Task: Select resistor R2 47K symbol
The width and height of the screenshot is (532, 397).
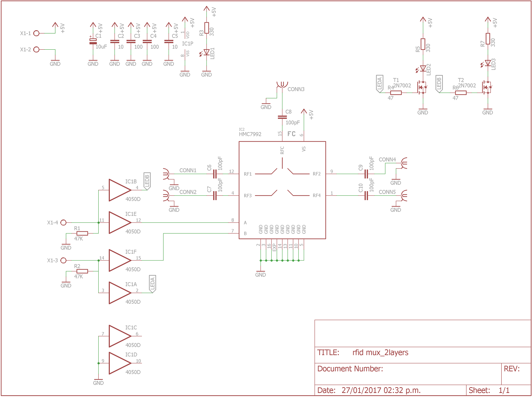Action: click(82, 271)
